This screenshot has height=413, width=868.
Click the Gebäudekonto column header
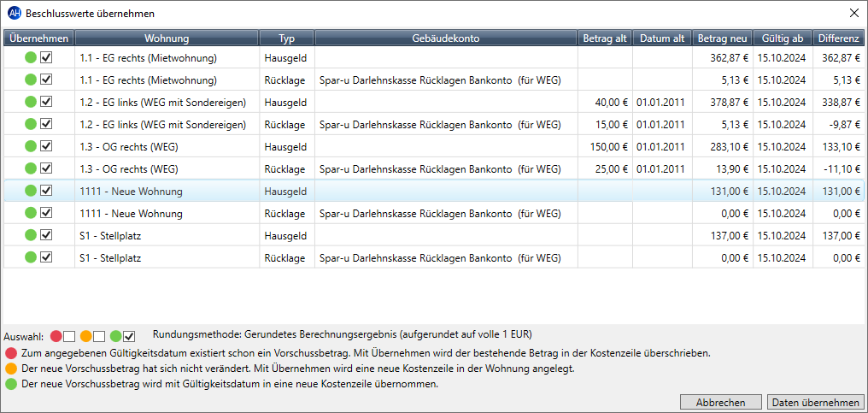tap(446, 38)
